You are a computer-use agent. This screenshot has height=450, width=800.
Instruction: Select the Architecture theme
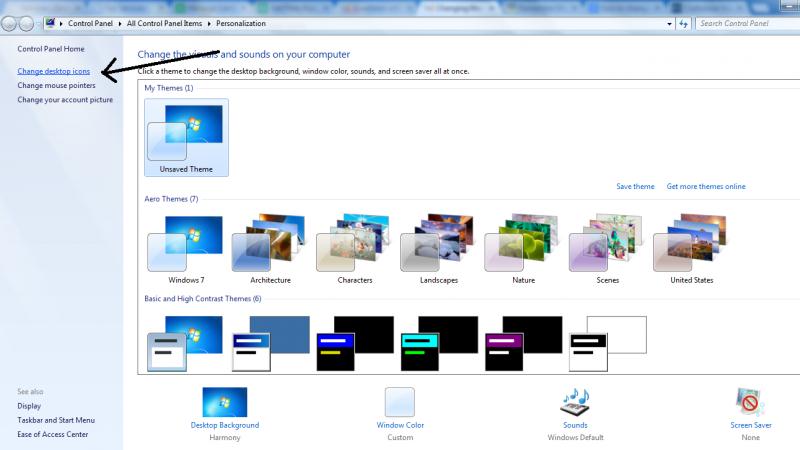(270, 243)
